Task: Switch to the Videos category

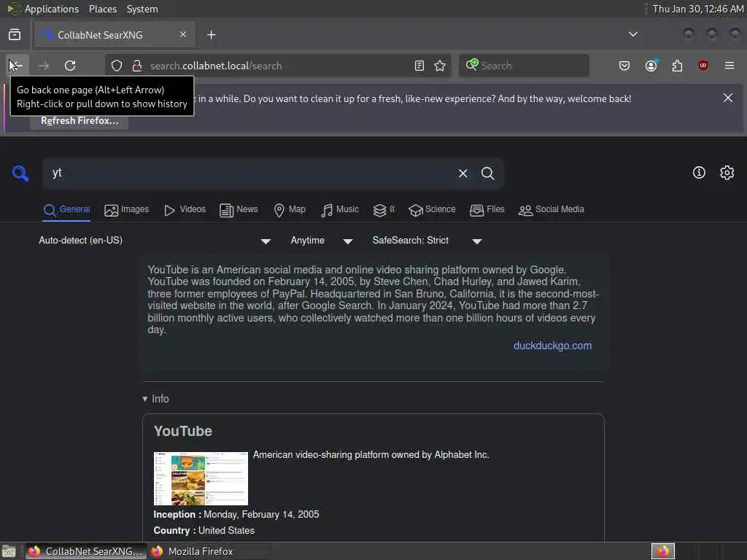Action: tap(185, 209)
